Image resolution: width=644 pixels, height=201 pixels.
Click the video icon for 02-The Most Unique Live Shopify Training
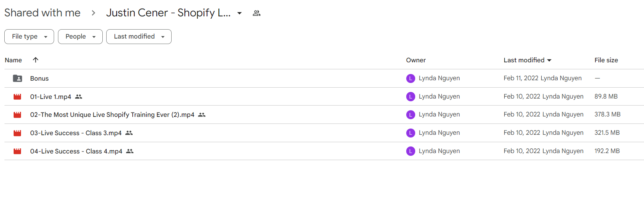[18, 115]
